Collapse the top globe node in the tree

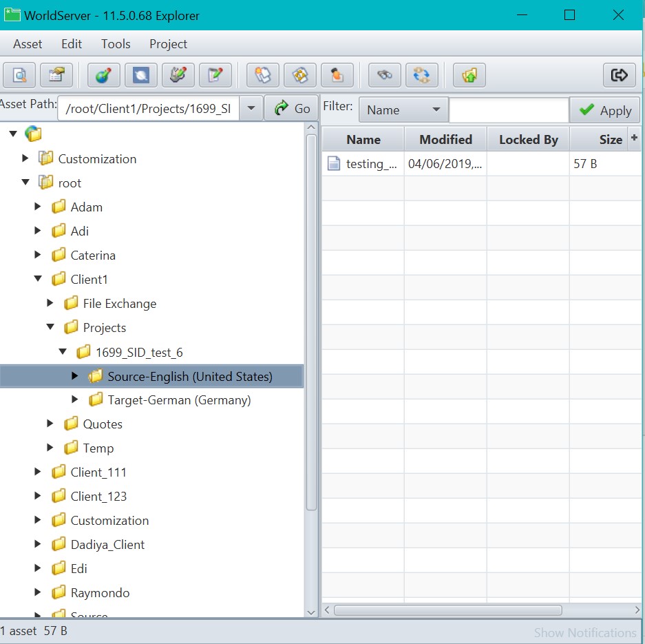(x=13, y=134)
